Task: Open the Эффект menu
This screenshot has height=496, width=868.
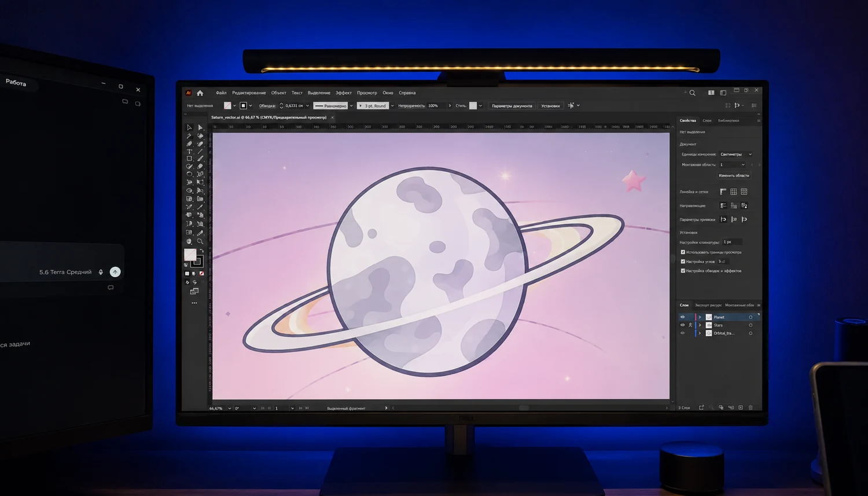Action: coord(344,93)
